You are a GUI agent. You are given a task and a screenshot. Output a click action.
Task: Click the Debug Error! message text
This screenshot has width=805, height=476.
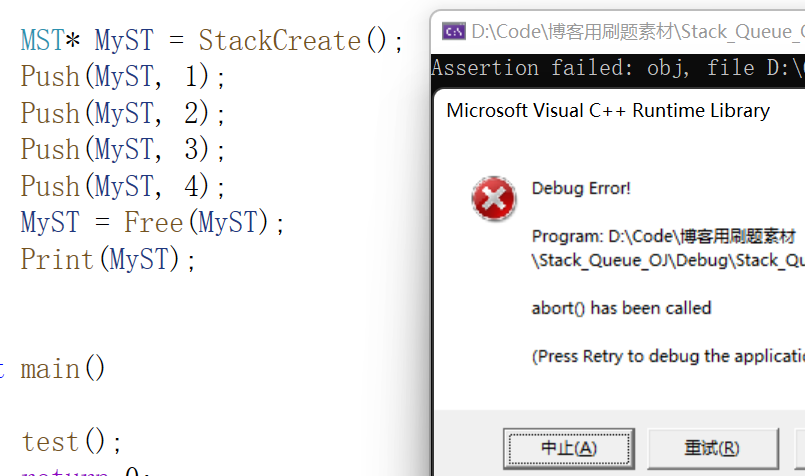pyautogui.click(x=581, y=188)
